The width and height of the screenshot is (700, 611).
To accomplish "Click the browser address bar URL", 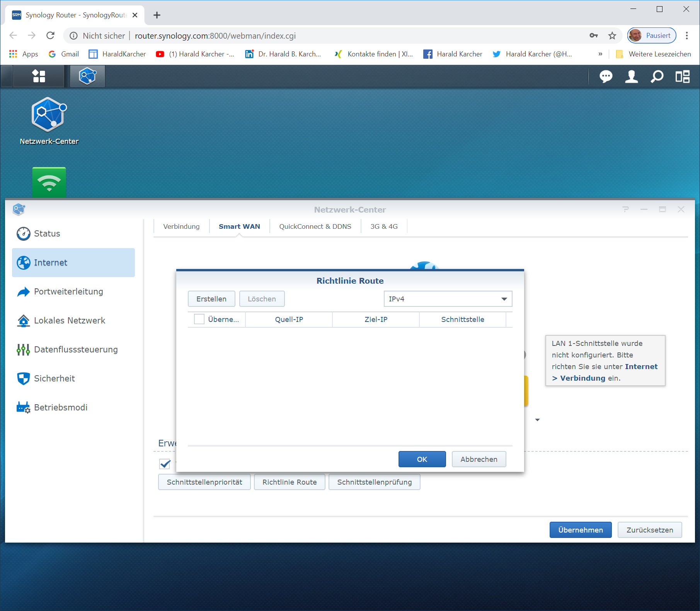I will (x=215, y=36).
